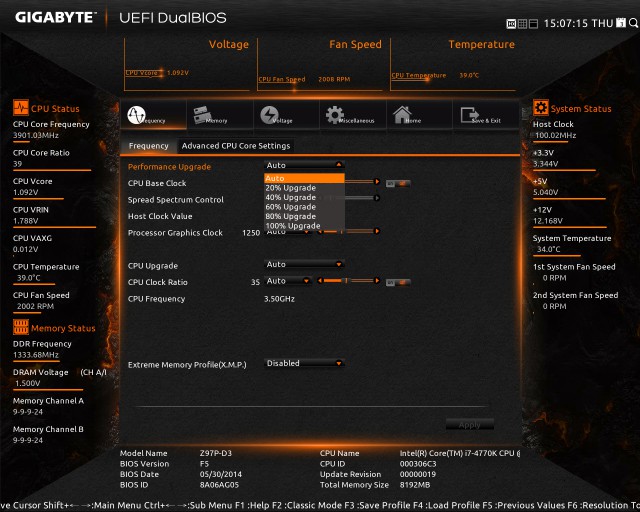This screenshot has width=640, height=512.
Task: Click the CPU Status waveform icon
Action: click(x=20, y=108)
